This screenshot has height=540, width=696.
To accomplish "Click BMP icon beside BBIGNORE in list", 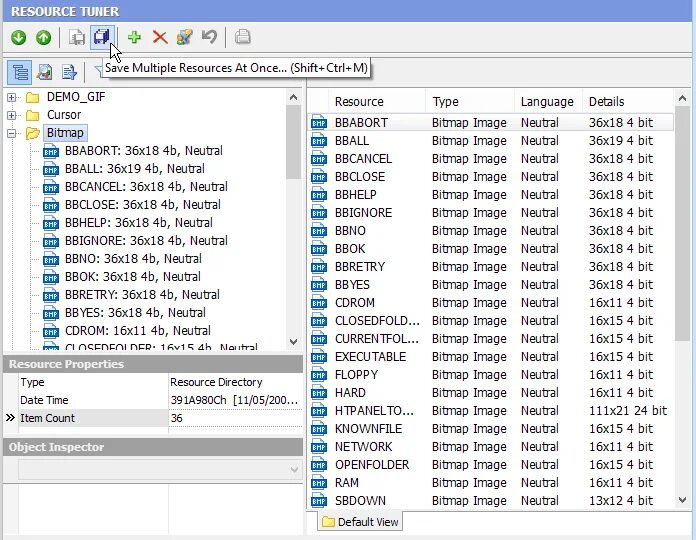I will tap(319, 213).
